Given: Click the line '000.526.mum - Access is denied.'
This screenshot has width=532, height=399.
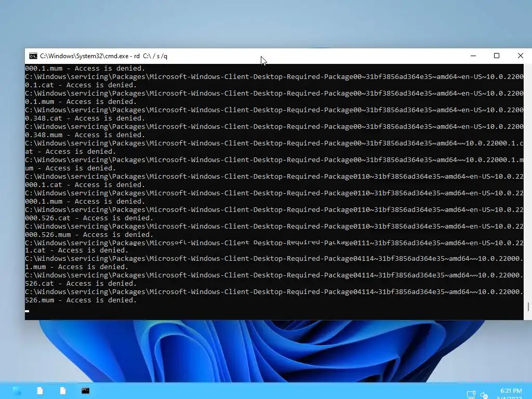Looking at the screenshot, I should coord(89,235).
